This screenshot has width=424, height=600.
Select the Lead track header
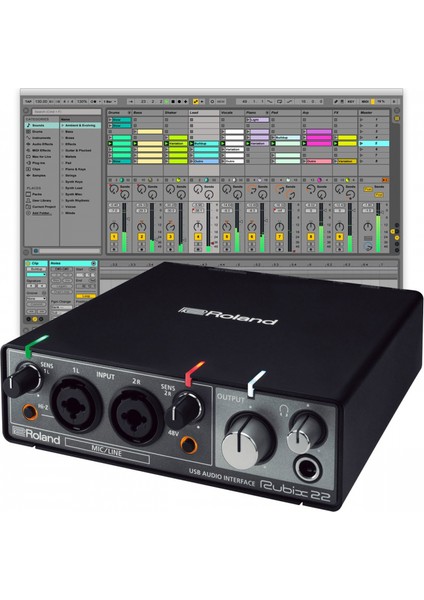[x=204, y=113]
